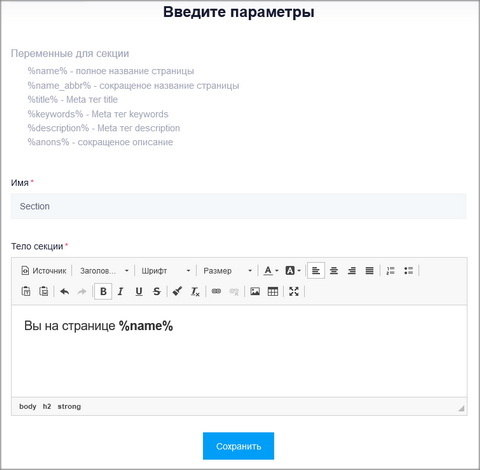
Task: Insert an image
Action: [x=255, y=291]
